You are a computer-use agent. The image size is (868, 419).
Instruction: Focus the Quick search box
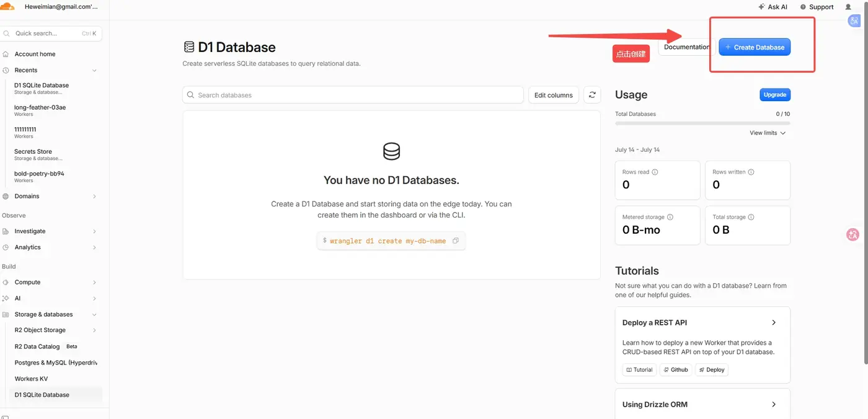pos(51,33)
